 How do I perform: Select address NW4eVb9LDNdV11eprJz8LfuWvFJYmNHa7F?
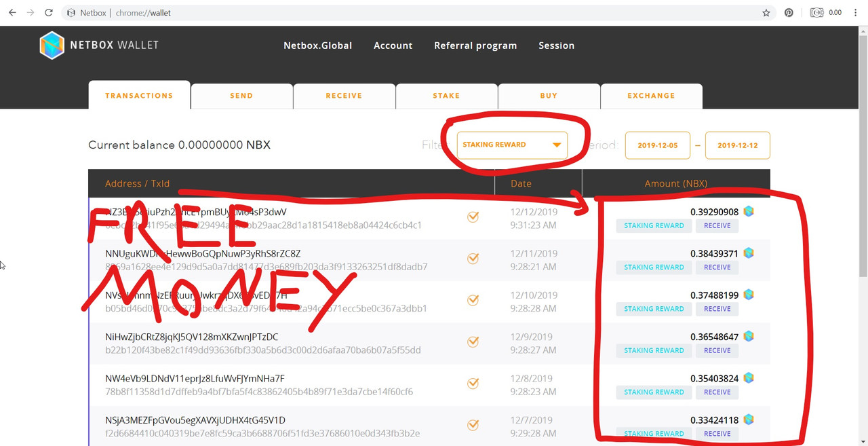[x=195, y=379]
